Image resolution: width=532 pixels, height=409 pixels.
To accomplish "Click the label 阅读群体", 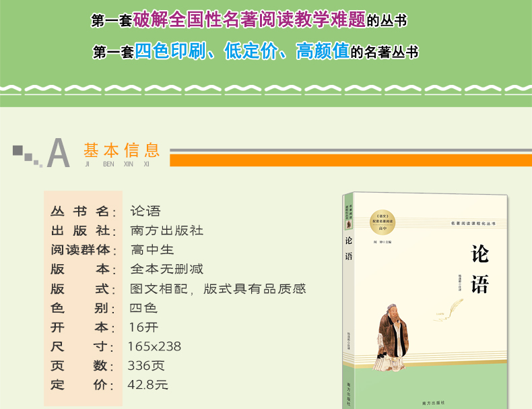I will pyautogui.click(x=83, y=250).
